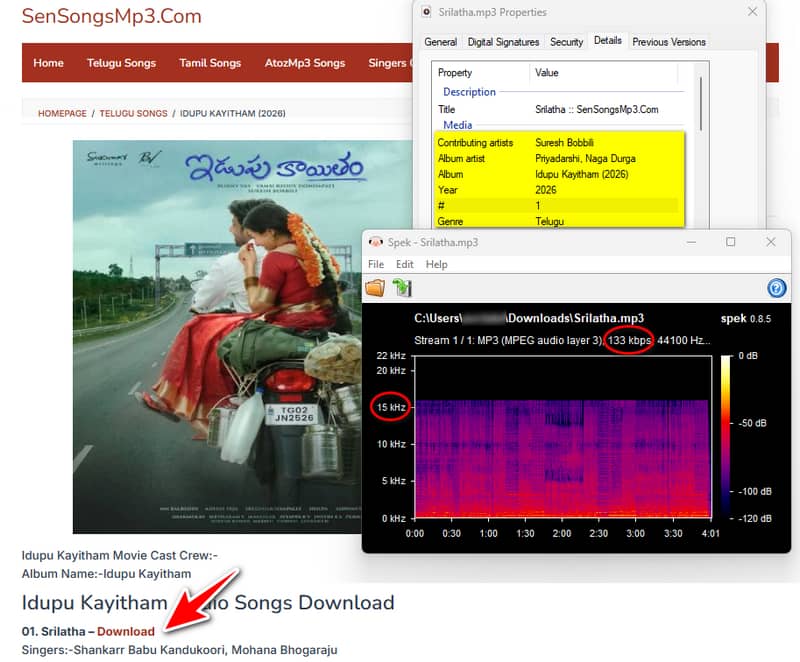Open the File menu in Spek
This screenshot has height=662, width=800.
[x=376, y=264]
